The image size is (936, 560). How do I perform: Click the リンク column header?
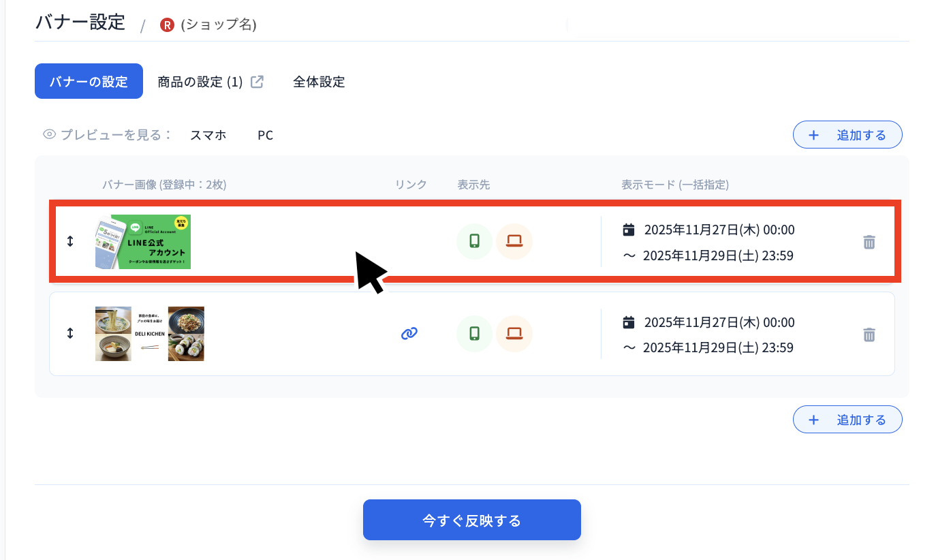(411, 184)
